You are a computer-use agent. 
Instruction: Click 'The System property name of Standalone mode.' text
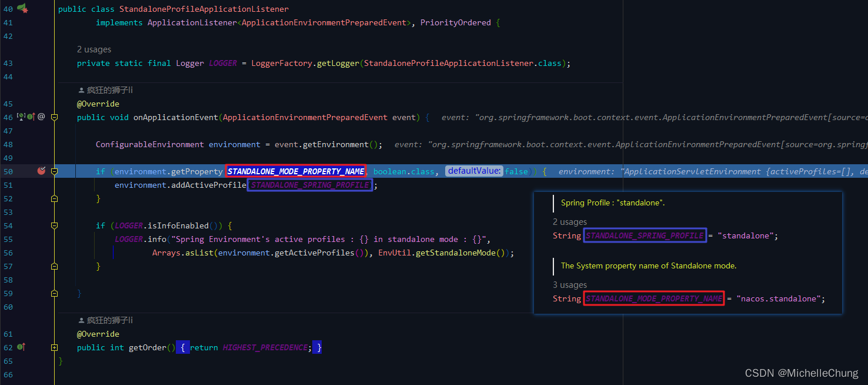[x=649, y=265]
